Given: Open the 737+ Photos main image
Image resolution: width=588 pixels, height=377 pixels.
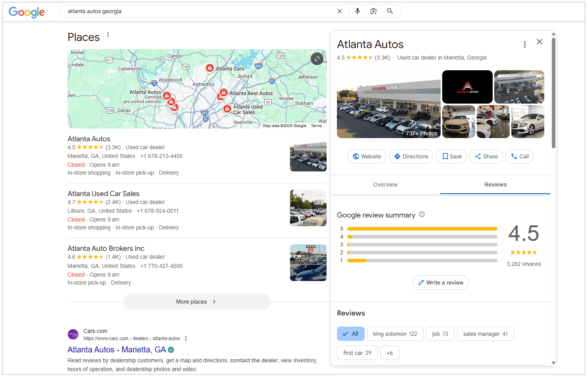Looking at the screenshot, I should pyautogui.click(x=389, y=104).
